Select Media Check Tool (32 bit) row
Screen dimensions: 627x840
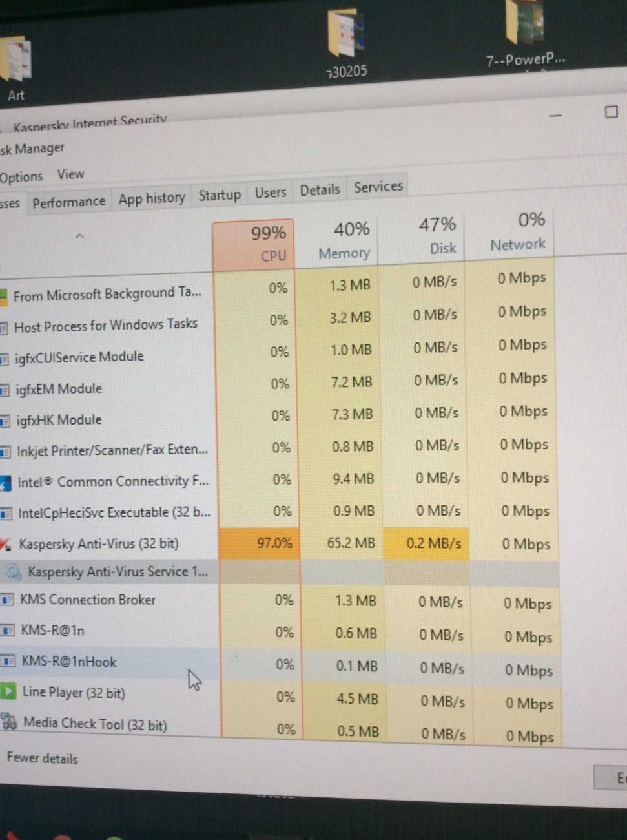pos(95,724)
